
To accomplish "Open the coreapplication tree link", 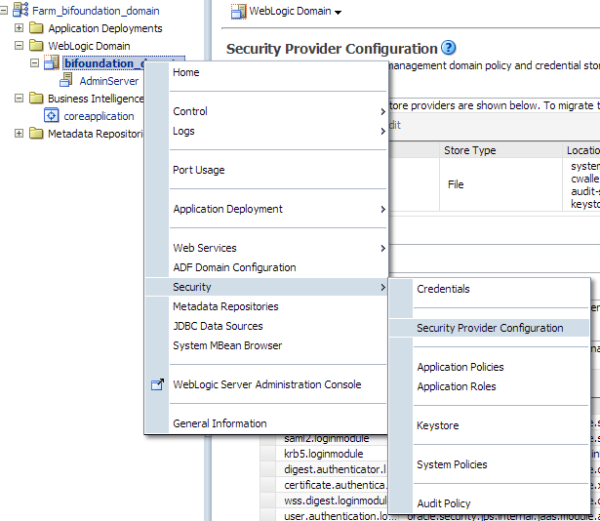I will tap(99, 116).
